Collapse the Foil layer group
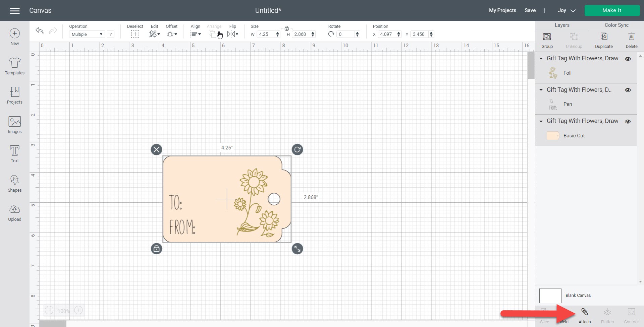This screenshot has height=327, width=644. coord(541,59)
